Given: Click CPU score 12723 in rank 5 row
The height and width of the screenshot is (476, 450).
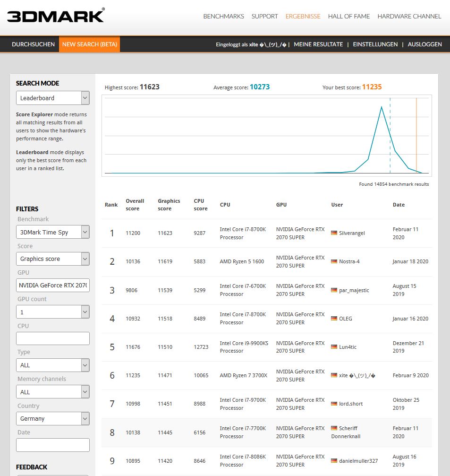Looking at the screenshot, I should [x=201, y=347].
